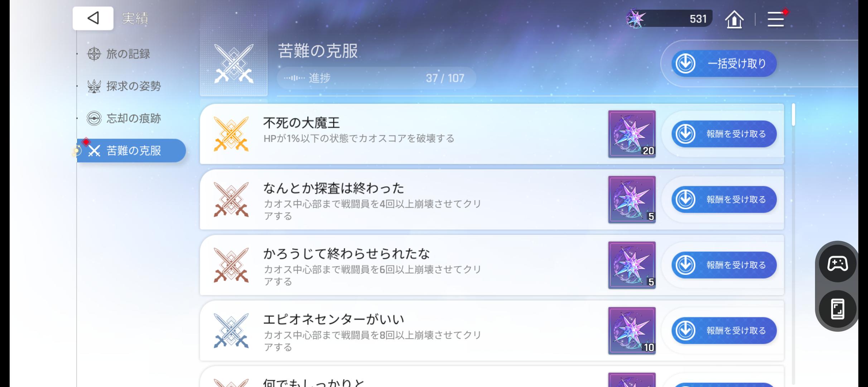The width and height of the screenshot is (868, 387).
Task: Click the back arrow button
Action: pyautogui.click(x=93, y=18)
